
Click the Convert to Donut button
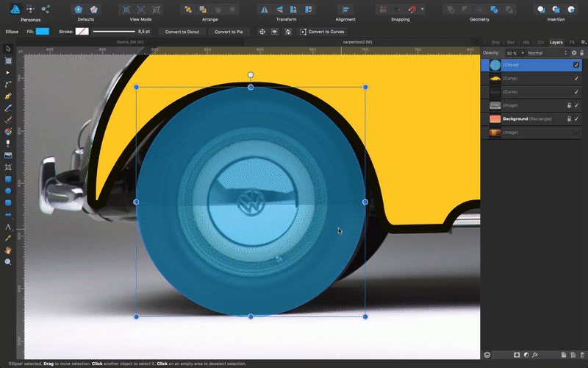pyautogui.click(x=184, y=32)
